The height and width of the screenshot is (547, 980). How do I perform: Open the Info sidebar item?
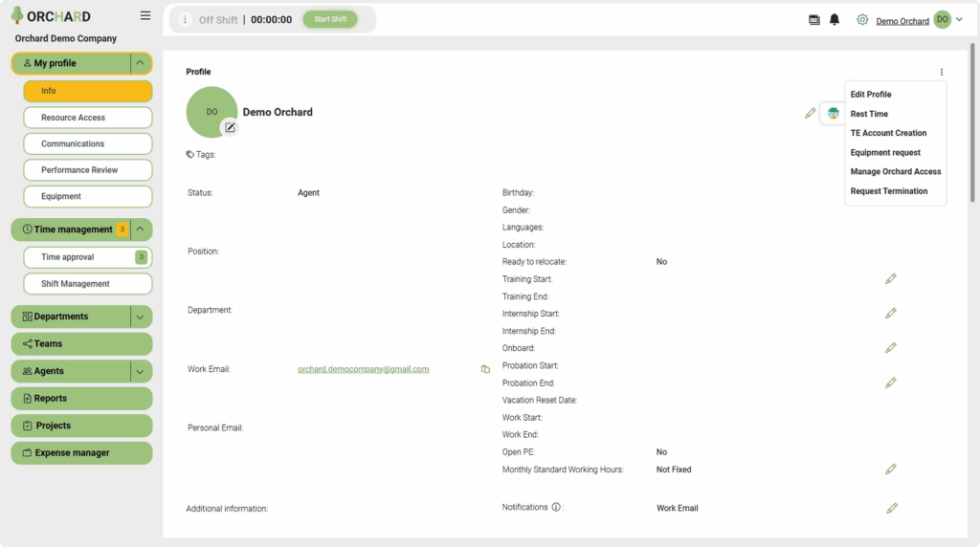[x=87, y=91]
